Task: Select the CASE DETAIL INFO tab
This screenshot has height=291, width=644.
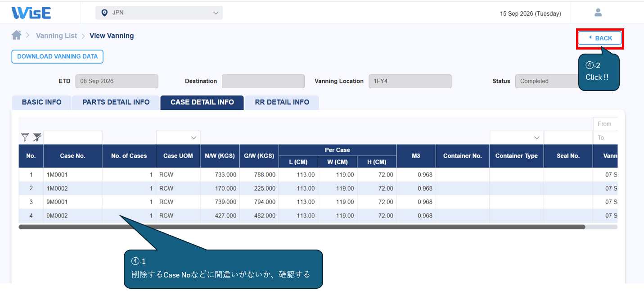Action: (x=202, y=102)
